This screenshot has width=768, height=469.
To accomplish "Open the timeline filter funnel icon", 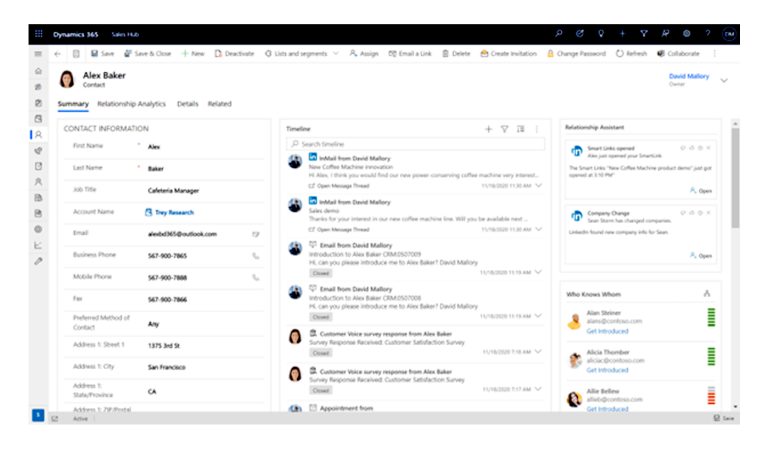I will click(x=504, y=129).
